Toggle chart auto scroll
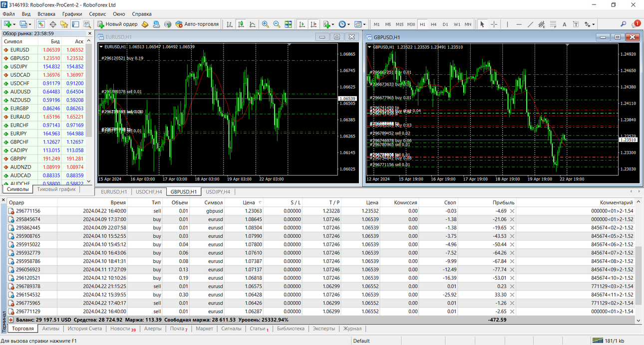 [x=302, y=24]
